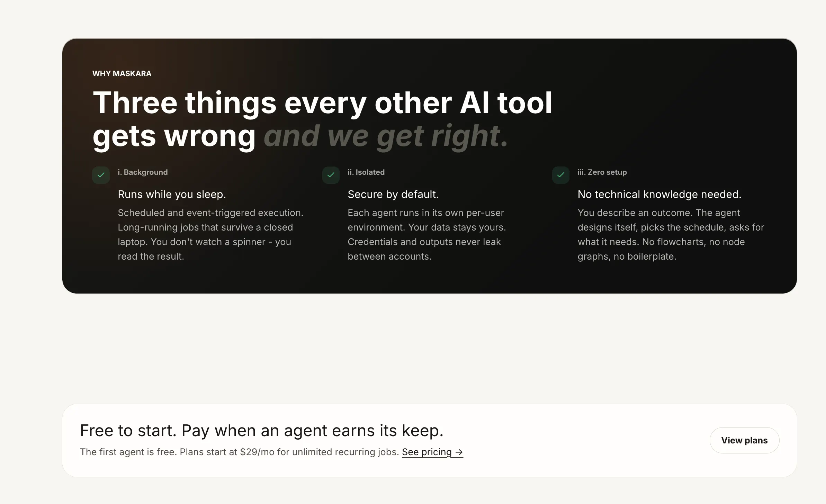Select the 'iii. Zero setup' label
826x504 pixels.
[602, 172]
